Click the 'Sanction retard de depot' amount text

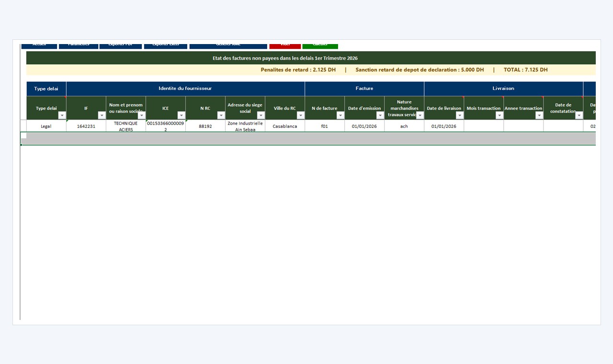420,70
